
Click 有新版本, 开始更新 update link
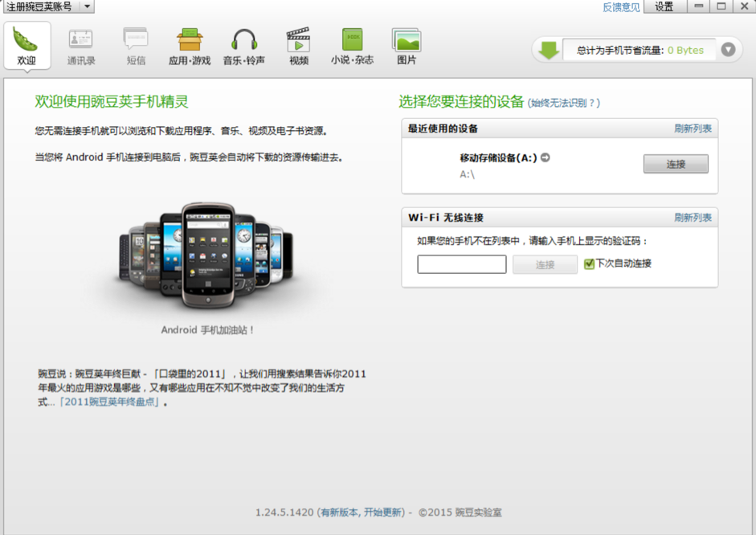pos(362,513)
